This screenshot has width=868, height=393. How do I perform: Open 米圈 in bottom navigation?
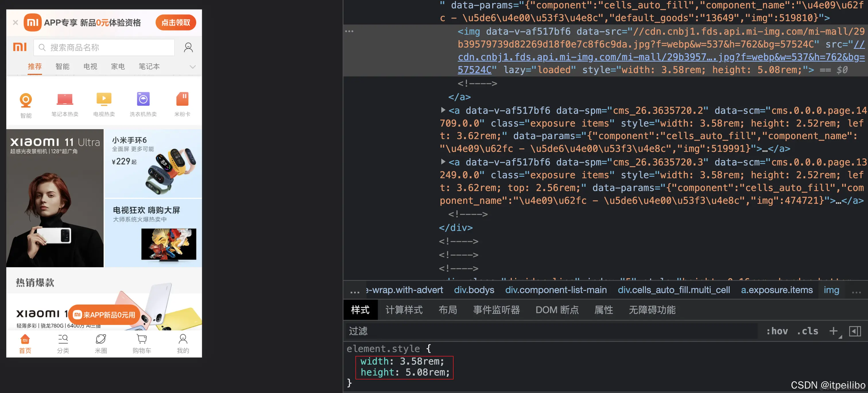[x=101, y=343]
